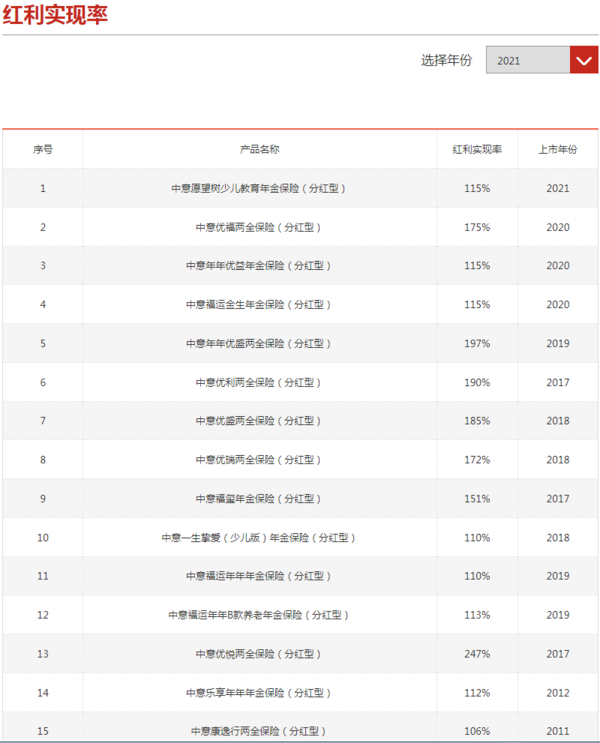Click the 红利实现率 page title
Image resolution: width=600 pixels, height=743 pixels.
pos(55,15)
